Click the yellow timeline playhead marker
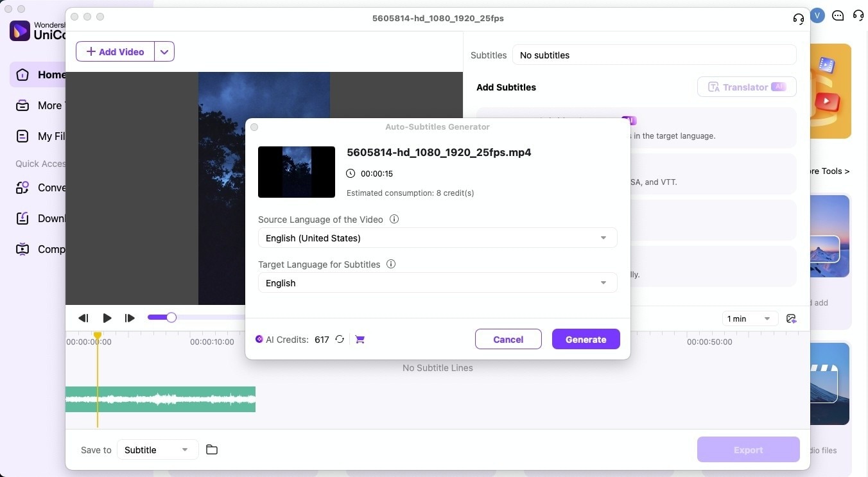868x477 pixels. click(98, 336)
